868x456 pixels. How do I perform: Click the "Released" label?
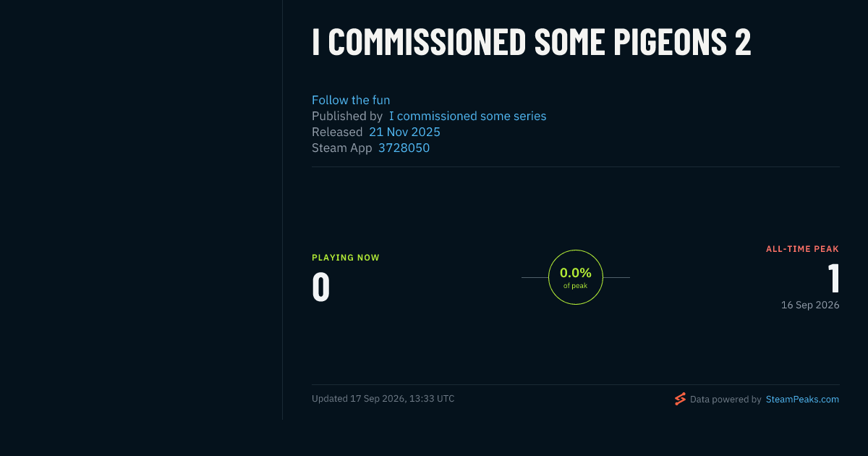337,132
